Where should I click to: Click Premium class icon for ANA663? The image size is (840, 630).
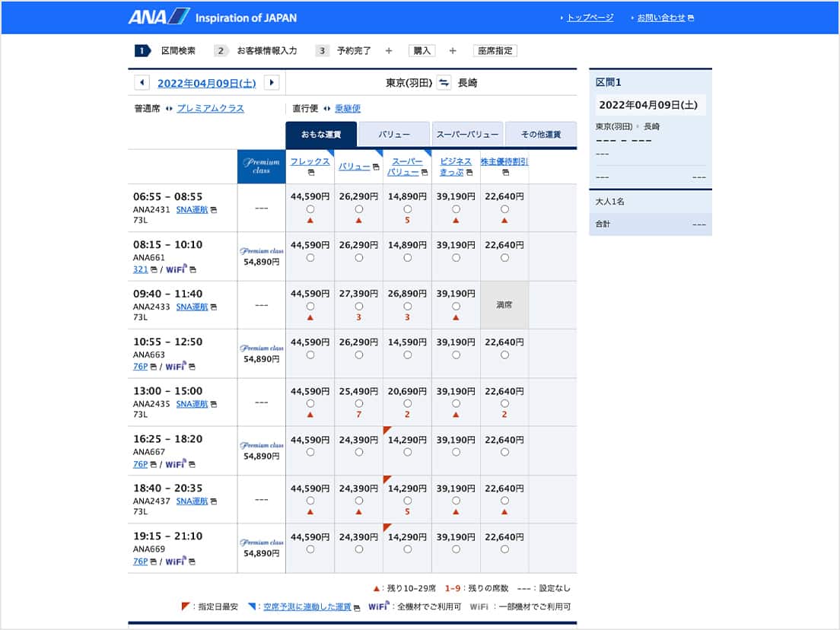pos(261,348)
